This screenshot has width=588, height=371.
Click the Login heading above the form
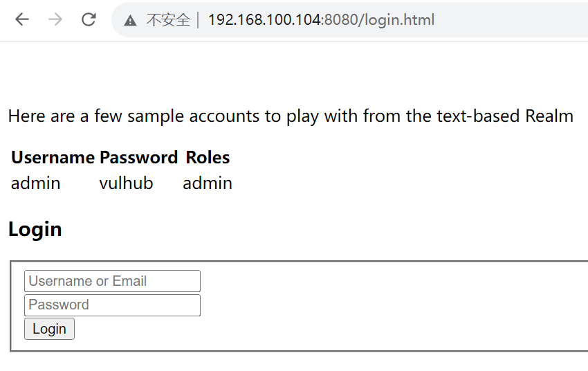(x=35, y=229)
